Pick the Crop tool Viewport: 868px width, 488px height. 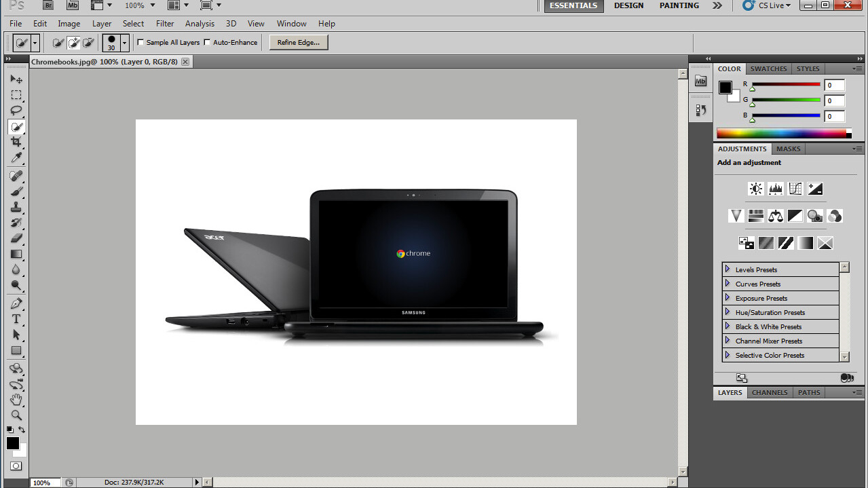coord(16,142)
